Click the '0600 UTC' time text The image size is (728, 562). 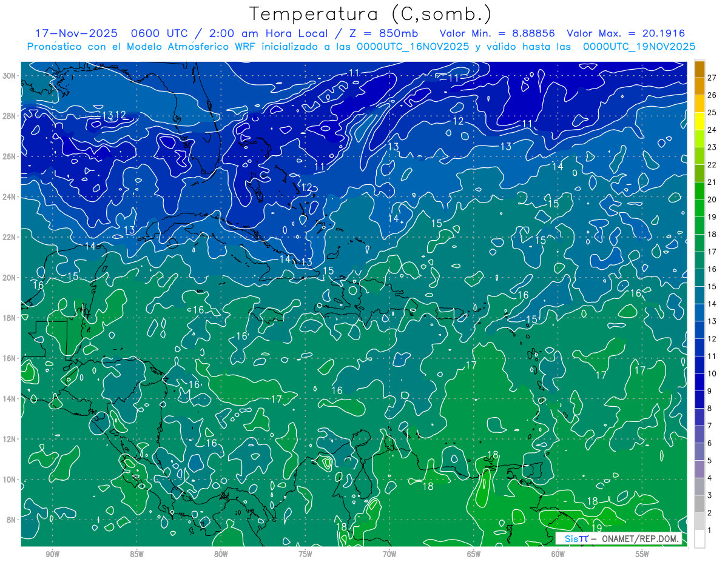click(161, 33)
